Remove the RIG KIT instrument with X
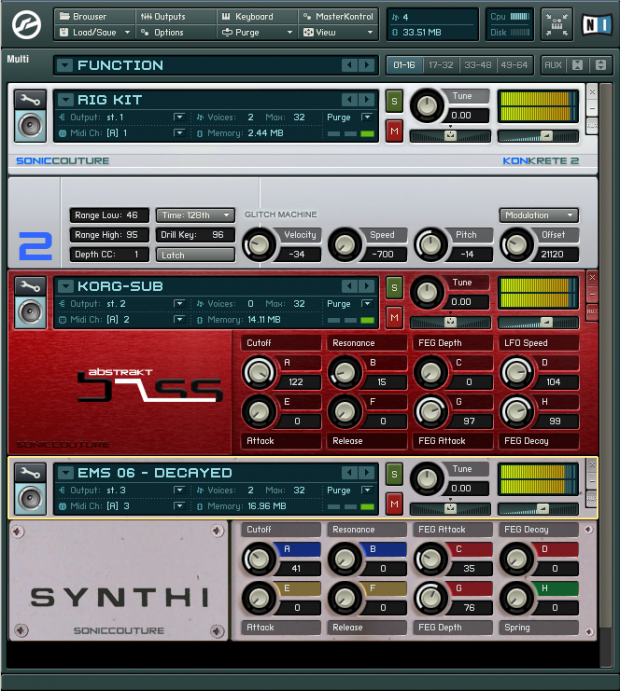The height and width of the screenshot is (691, 620). click(592, 92)
